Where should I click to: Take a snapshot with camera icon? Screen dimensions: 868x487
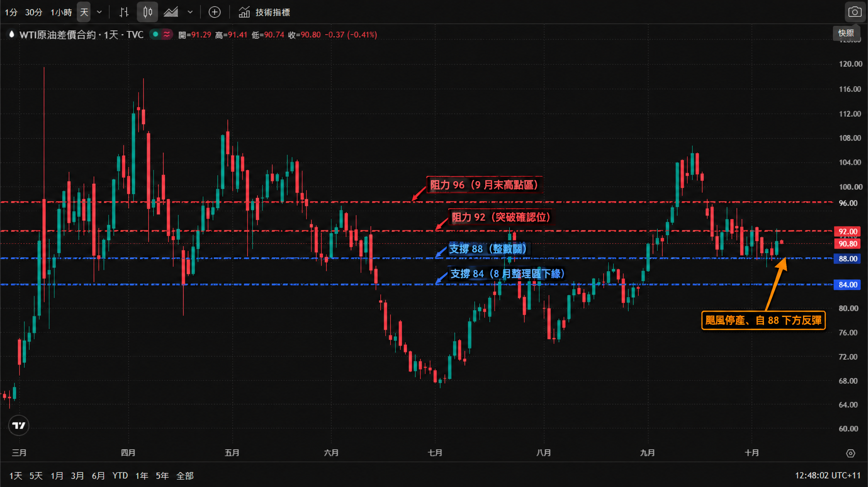855,12
